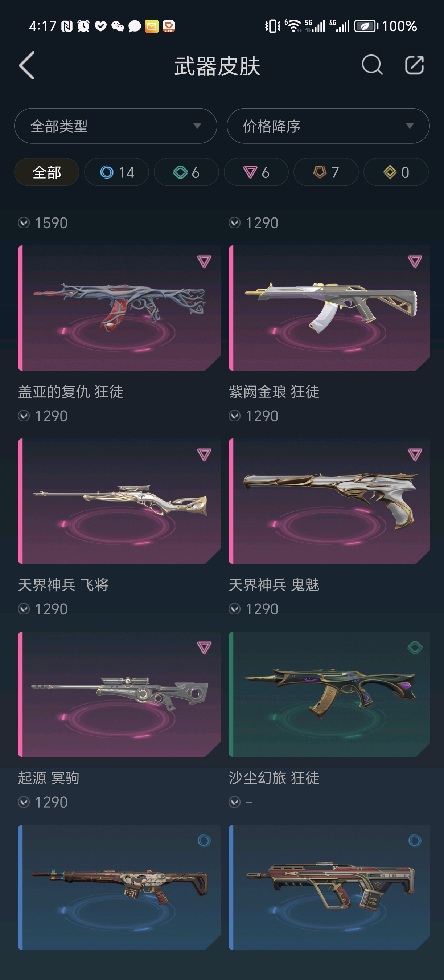
Task: Tap tier icon on 天界神兵 鬼魅 card
Action: click(415, 454)
